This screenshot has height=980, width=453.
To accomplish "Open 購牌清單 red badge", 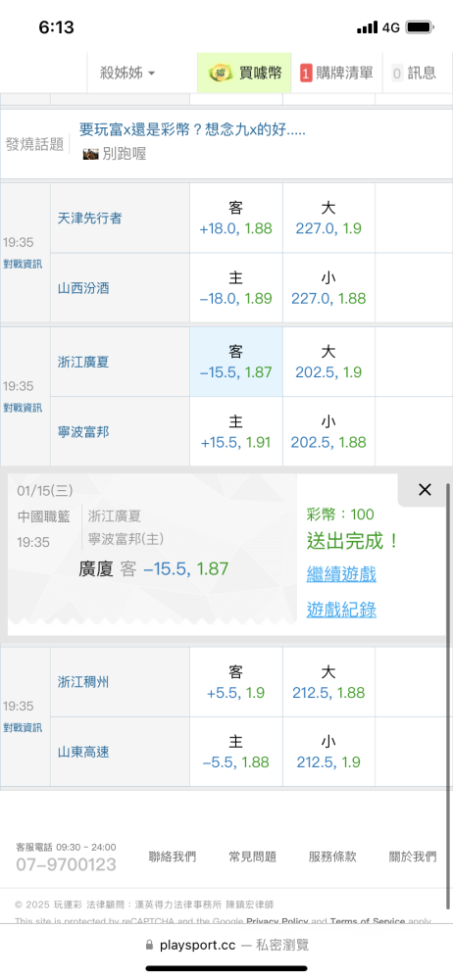I will 306,73.
